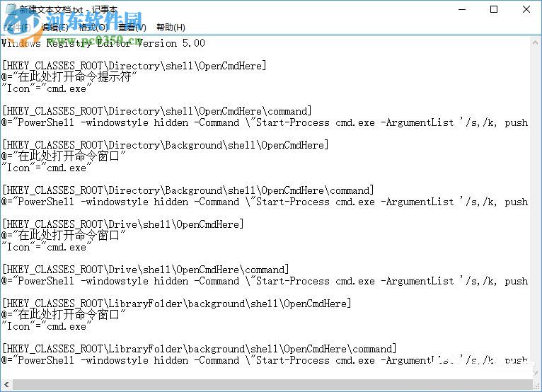
Task: Click the PowerShell line under Directory\Background command key
Action: (x=265, y=202)
